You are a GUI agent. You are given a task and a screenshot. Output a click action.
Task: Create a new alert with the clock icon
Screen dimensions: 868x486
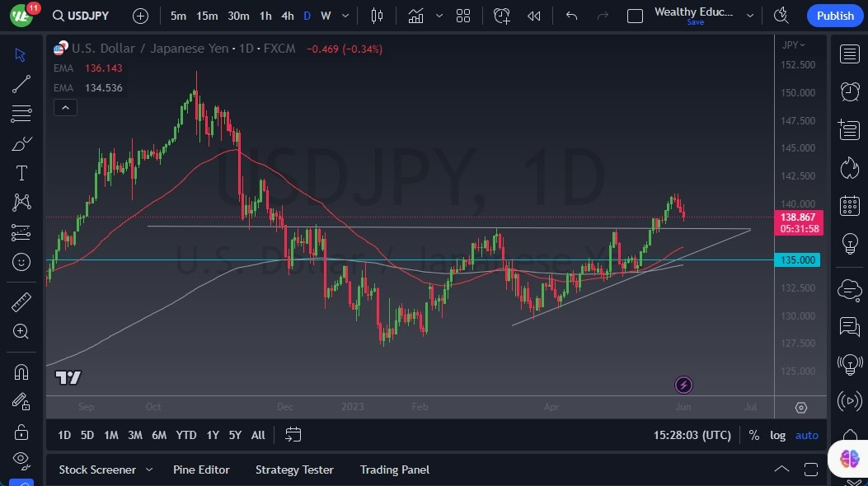(x=501, y=16)
